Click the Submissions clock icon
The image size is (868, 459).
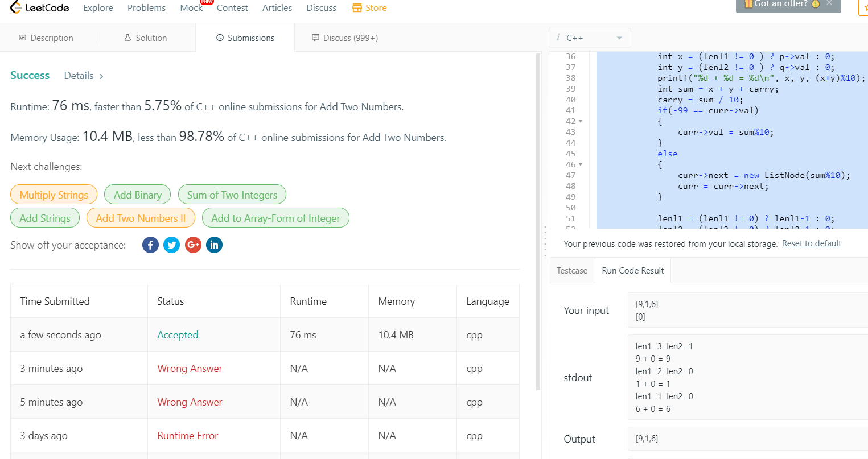[x=220, y=38]
